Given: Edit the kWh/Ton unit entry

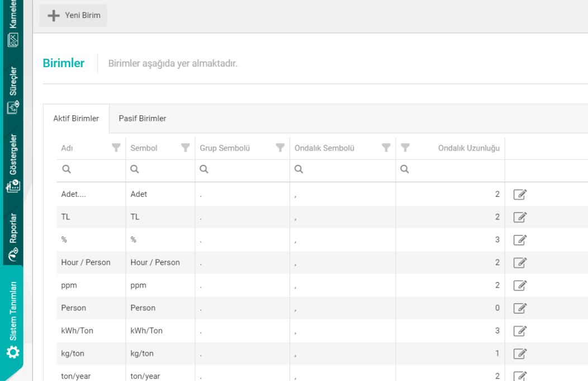Looking at the screenshot, I should pos(519,331).
